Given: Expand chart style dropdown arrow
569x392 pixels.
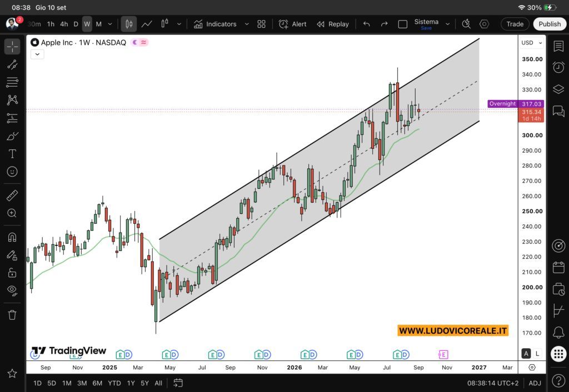Looking at the screenshot, I should click(179, 24).
